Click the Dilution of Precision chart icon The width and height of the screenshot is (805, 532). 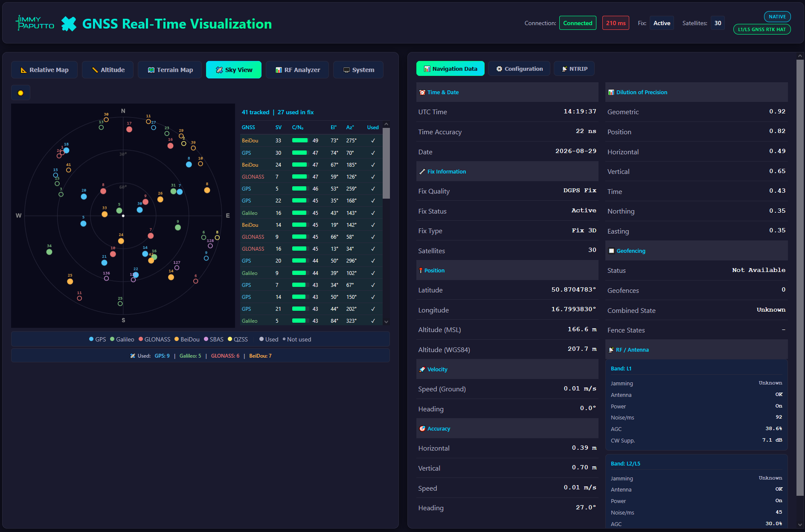(x=611, y=93)
